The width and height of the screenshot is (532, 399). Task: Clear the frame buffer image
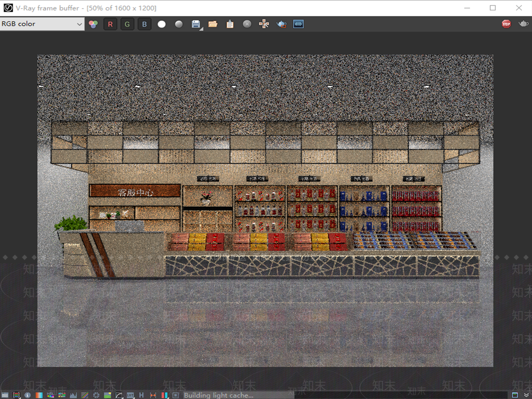coord(247,24)
